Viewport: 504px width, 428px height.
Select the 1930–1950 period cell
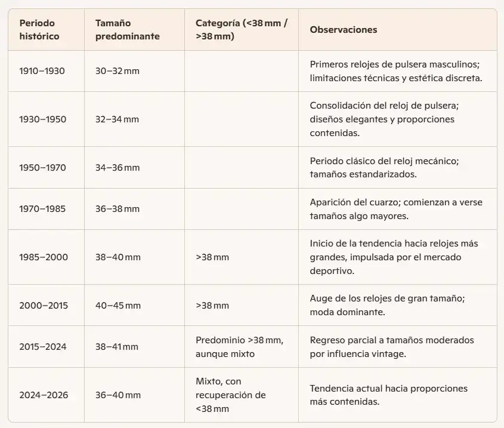click(x=42, y=119)
